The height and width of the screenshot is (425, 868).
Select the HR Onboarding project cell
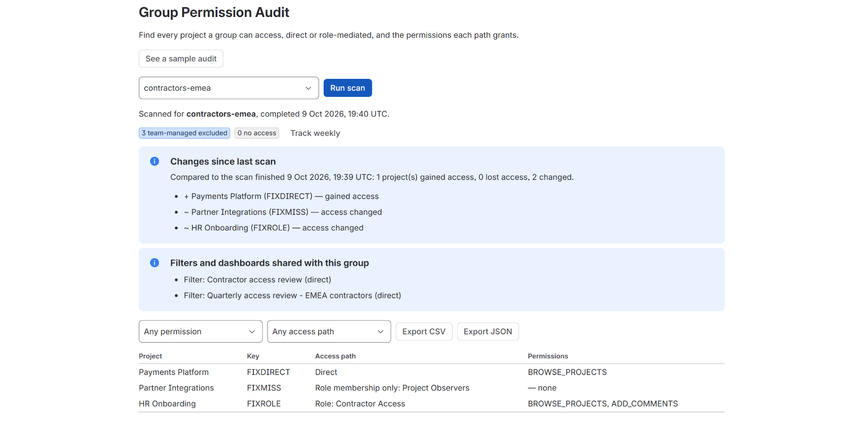(x=167, y=404)
